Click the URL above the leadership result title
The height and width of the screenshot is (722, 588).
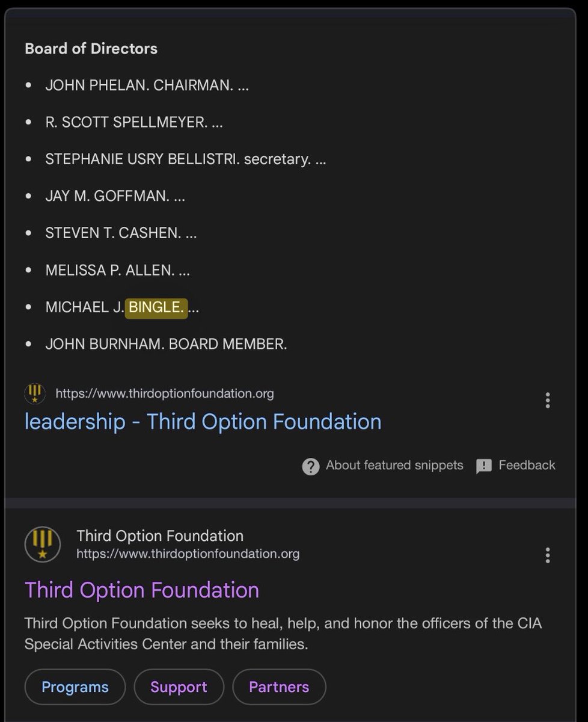click(x=164, y=393)
